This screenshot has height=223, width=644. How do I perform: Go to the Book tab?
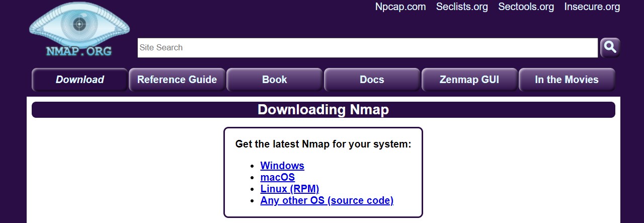(275, 80)
